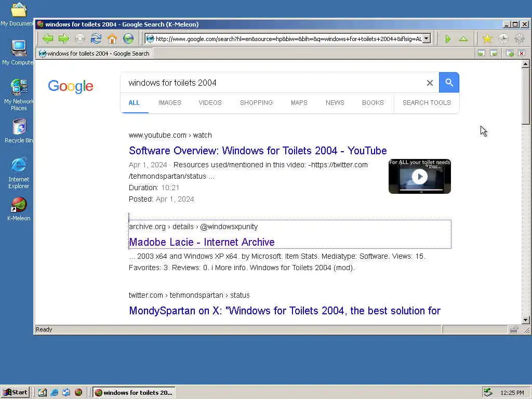This screenshot has height=399, width=532.
Task: Select the ALL results tab
Action: pyautogui.click(x=134, y=103)
